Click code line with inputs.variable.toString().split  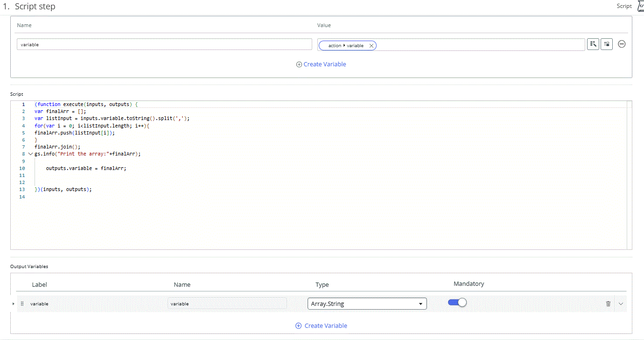pos(112,119)
